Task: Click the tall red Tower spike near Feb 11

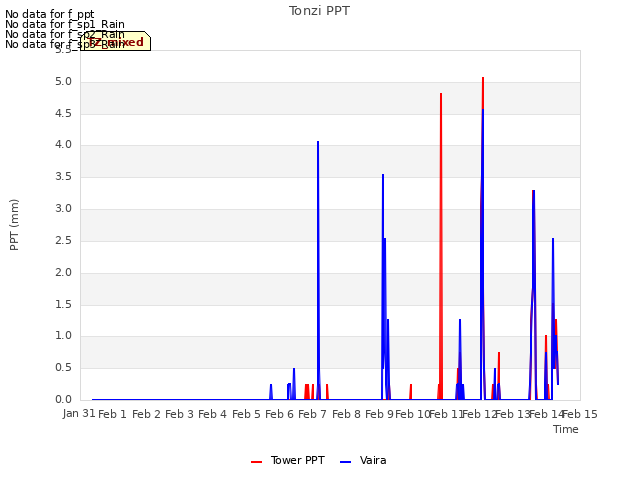Action: (x=441, y=245)
